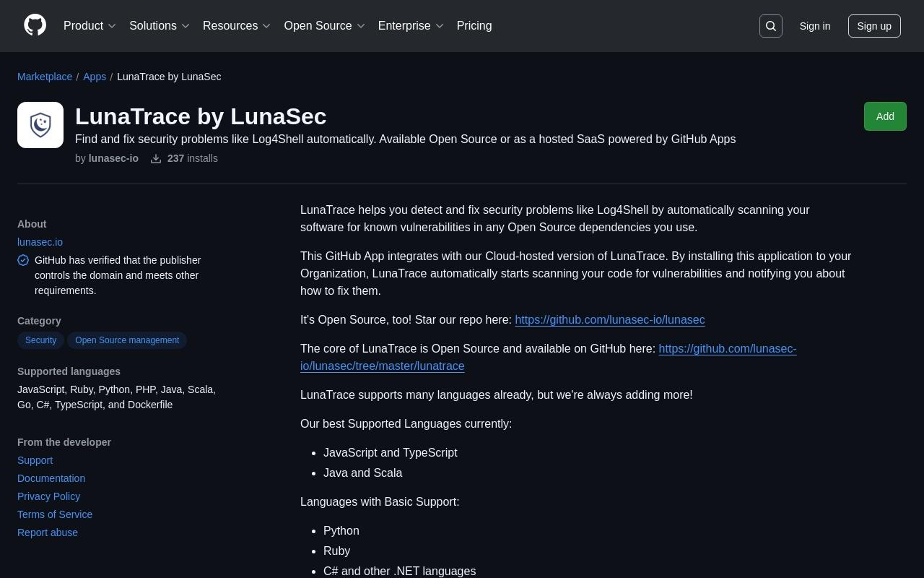
Task: Select the Security category tag
Action: pos(40,340)
